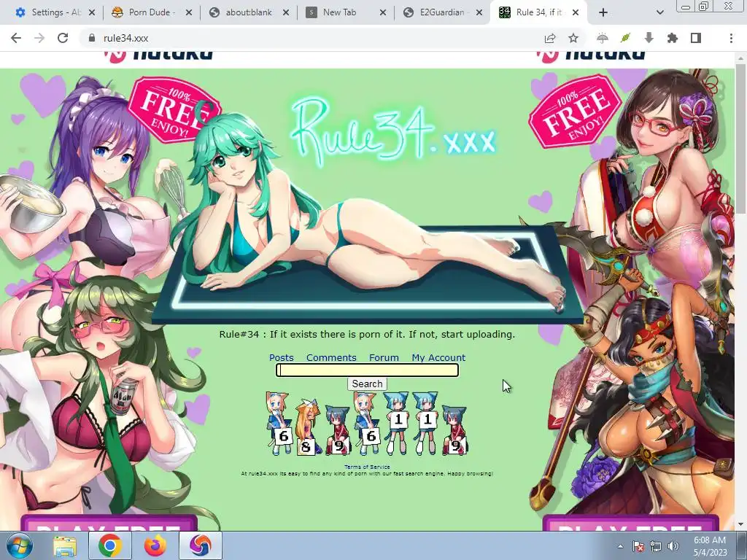Show hidden system tray icons
This screenshot has width=747, height=560.
620,546
